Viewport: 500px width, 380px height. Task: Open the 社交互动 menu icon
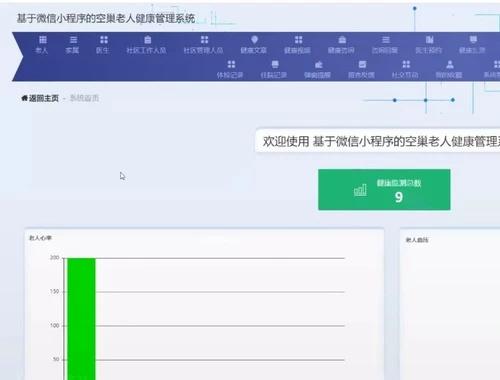pyautogui.click(x=406, y=64)
